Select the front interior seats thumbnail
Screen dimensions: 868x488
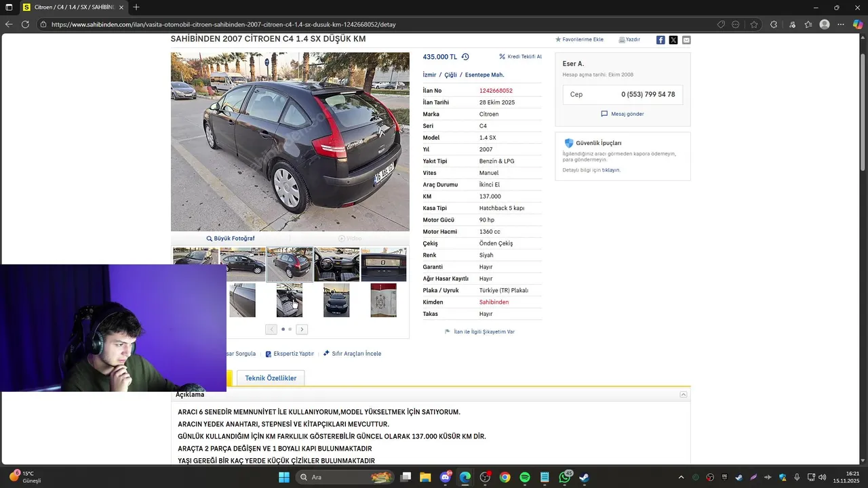[290, 300]
